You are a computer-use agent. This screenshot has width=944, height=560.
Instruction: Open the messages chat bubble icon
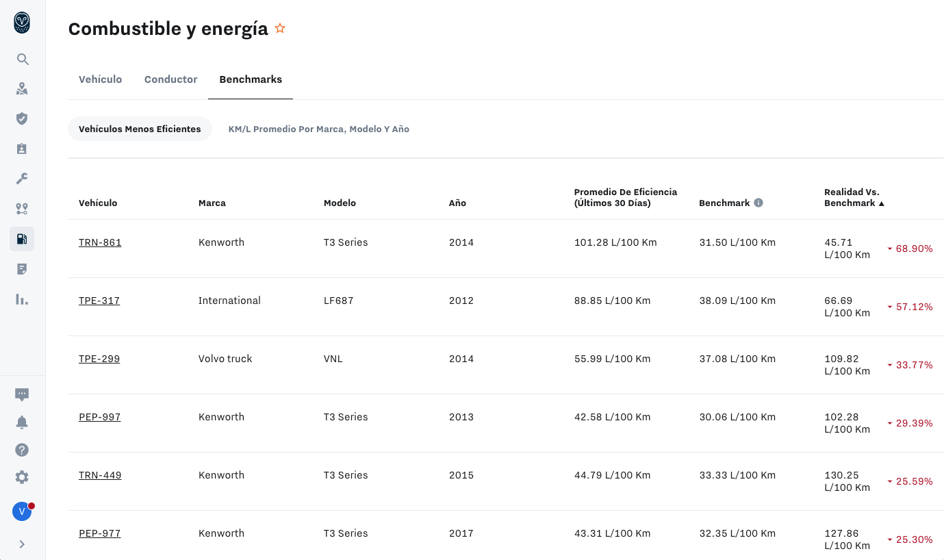tap(22, 394)
